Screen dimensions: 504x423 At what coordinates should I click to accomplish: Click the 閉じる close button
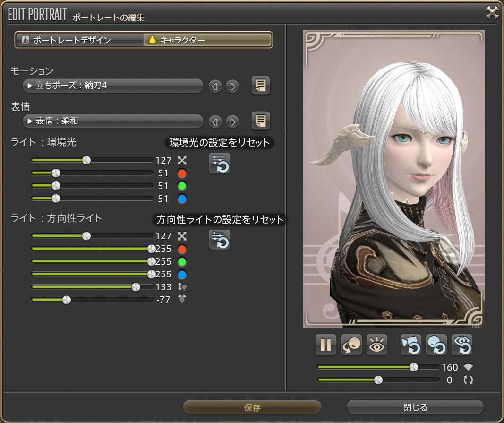pos(415,407)
